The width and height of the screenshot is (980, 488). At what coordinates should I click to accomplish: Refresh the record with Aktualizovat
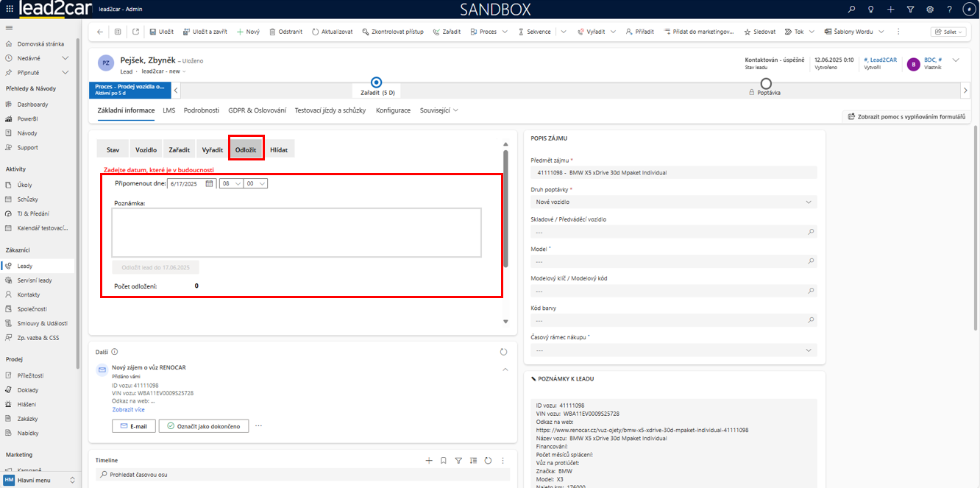tap(316, 32)
